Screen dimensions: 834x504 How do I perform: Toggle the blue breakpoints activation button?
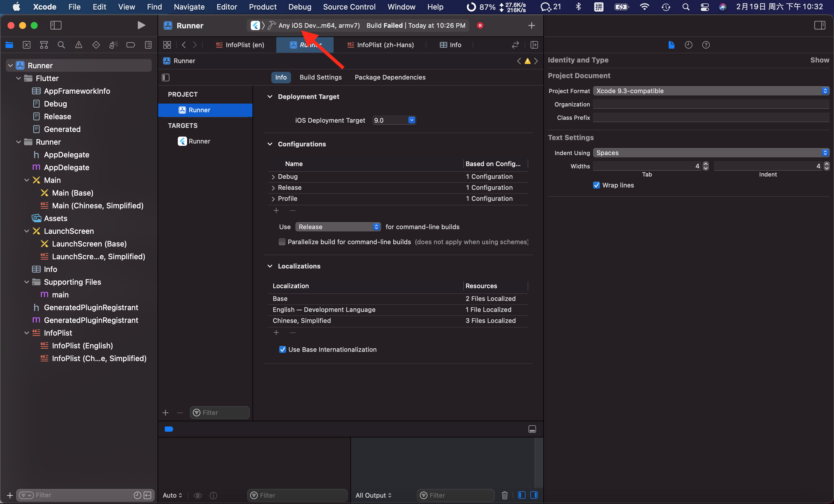click(x=169, y=429)
